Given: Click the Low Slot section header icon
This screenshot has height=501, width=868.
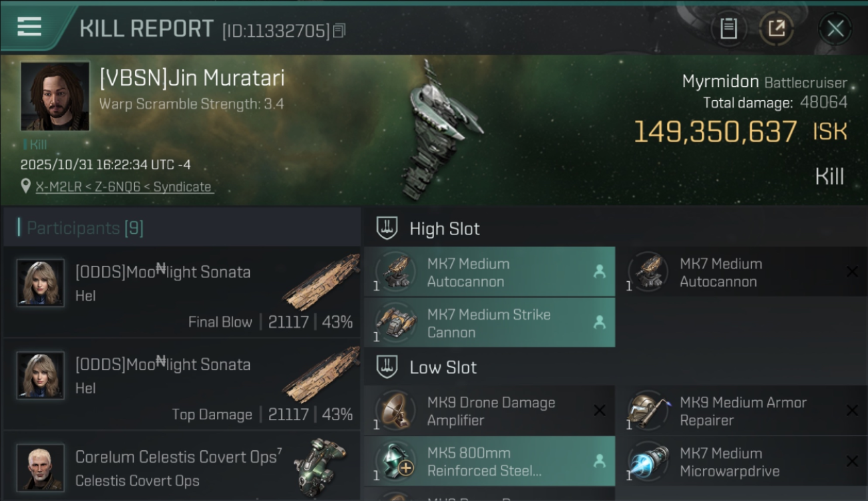Looking at the screenshot, I should point(387,367).
